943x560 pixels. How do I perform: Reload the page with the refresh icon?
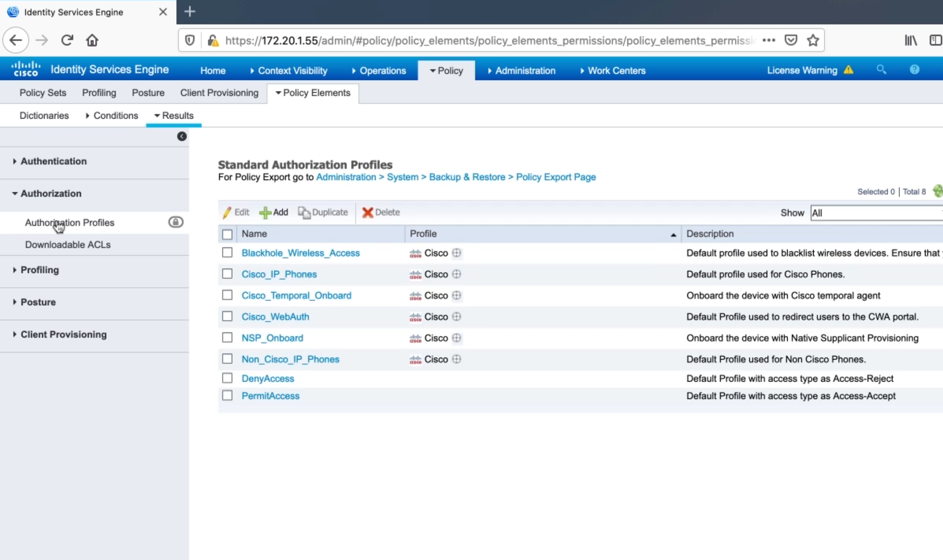(67, 40)
